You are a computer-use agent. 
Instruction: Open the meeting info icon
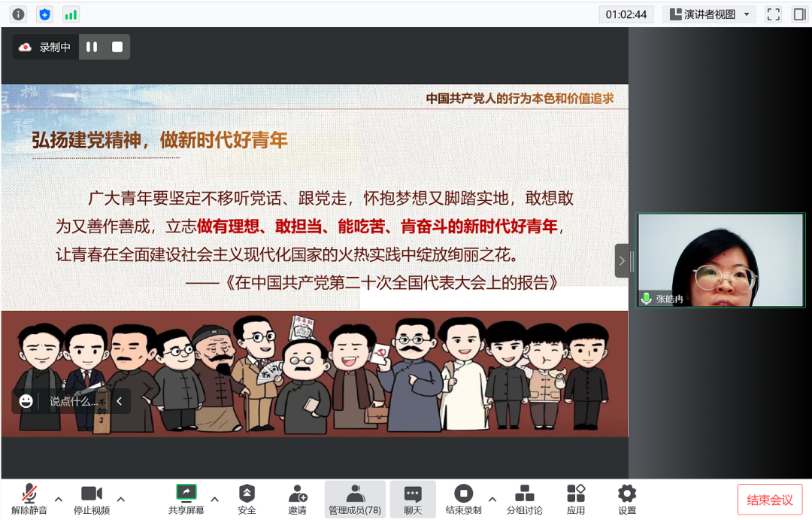click(18, 14)
